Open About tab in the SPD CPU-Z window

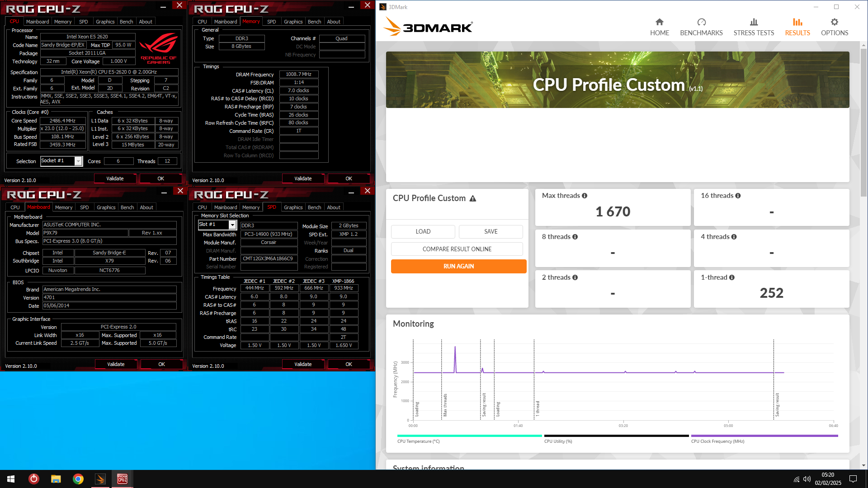tap(334, 207)
